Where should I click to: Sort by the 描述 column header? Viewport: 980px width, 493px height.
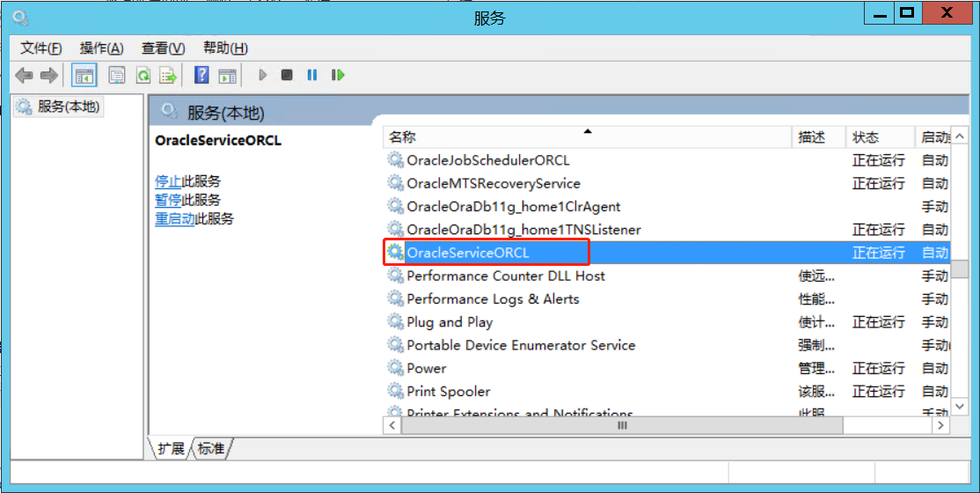(x=819, y=137)
